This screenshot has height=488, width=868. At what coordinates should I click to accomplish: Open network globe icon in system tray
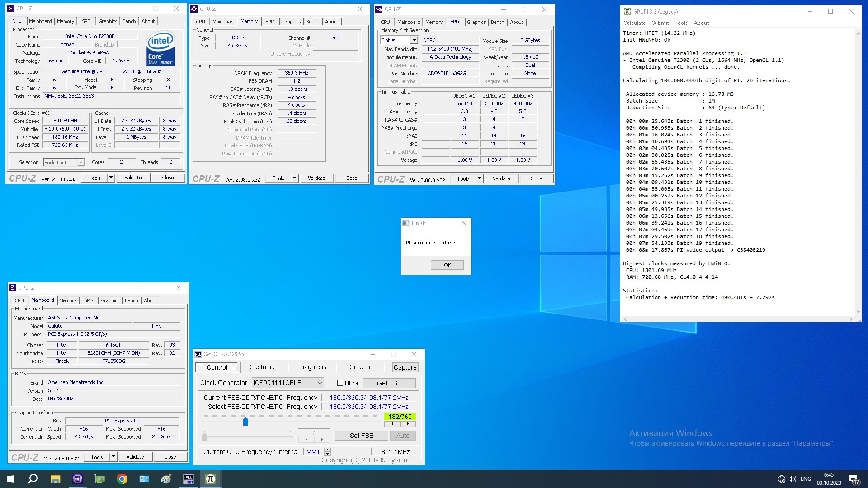click(781, 479)
